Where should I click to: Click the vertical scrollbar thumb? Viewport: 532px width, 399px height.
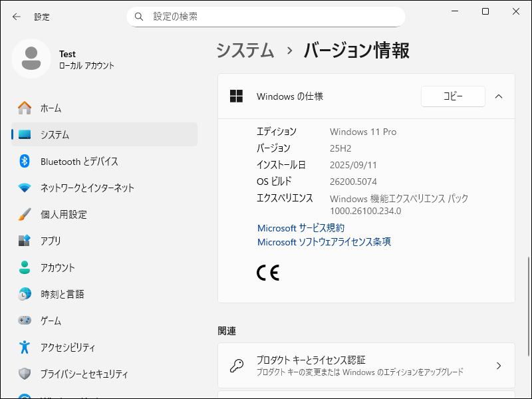tap(528, 307)
